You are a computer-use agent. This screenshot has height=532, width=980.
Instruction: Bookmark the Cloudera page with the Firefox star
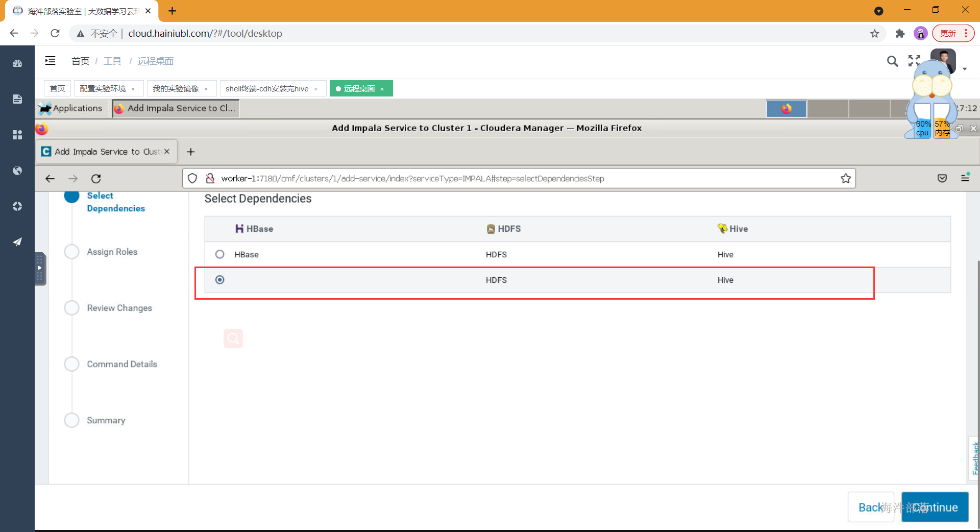click(x=846, y=179)
